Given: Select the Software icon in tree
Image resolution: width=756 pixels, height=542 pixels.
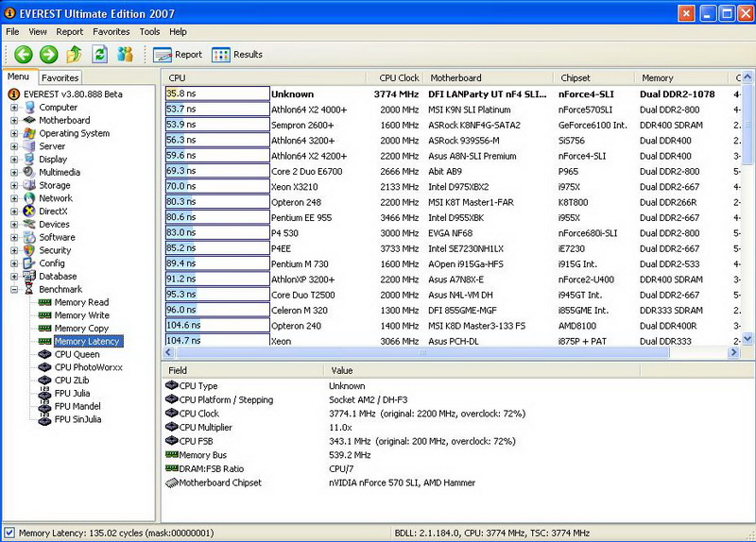Looking at the screenshot, I should pyautogui.click(x=30, y=237).
